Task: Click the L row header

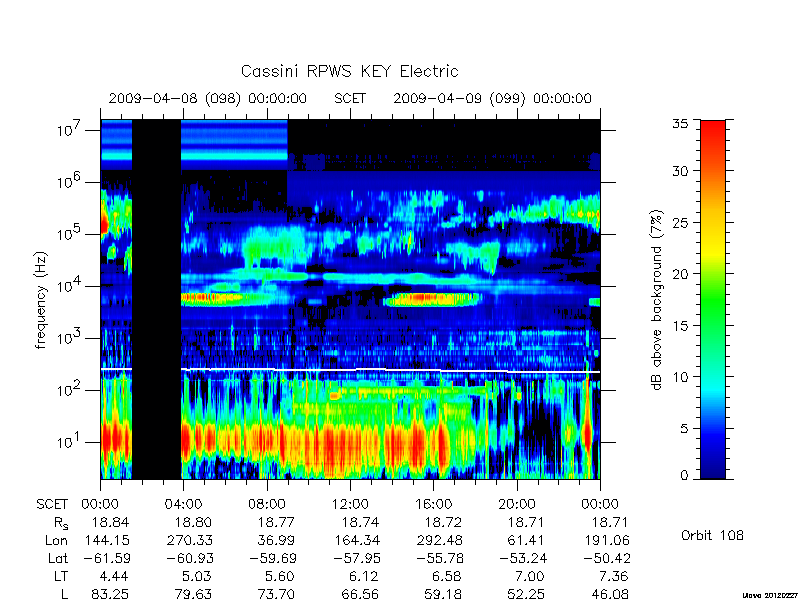Action: coord(64,594)
